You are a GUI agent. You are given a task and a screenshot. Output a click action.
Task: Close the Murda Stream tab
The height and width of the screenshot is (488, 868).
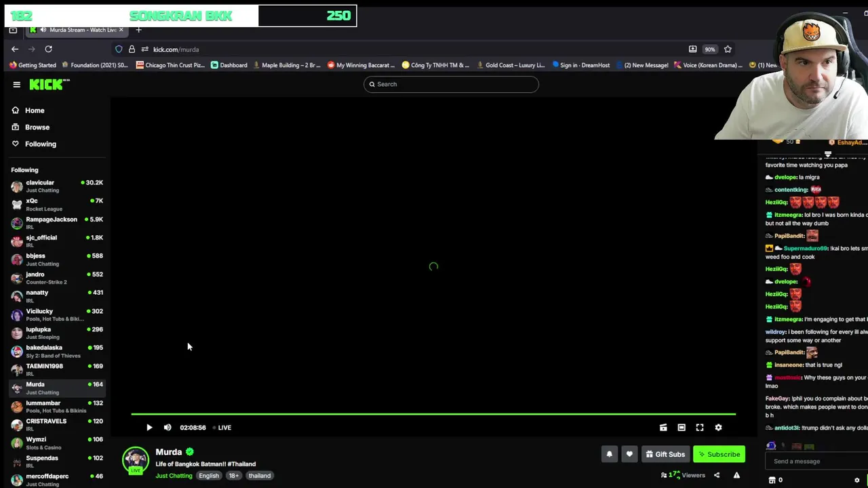tap(121, 30)
